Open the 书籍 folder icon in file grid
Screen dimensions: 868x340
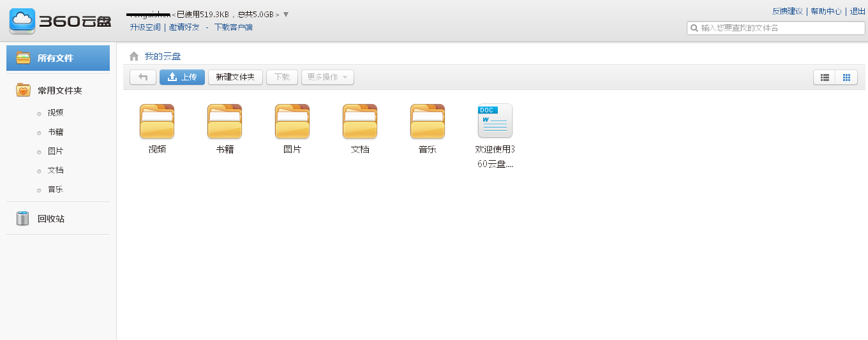225,121
